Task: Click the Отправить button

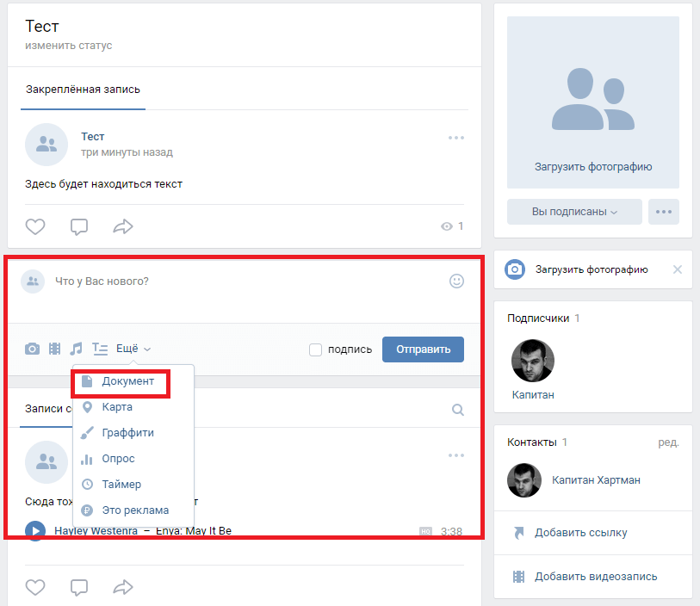Action: (x=423, y=349)
